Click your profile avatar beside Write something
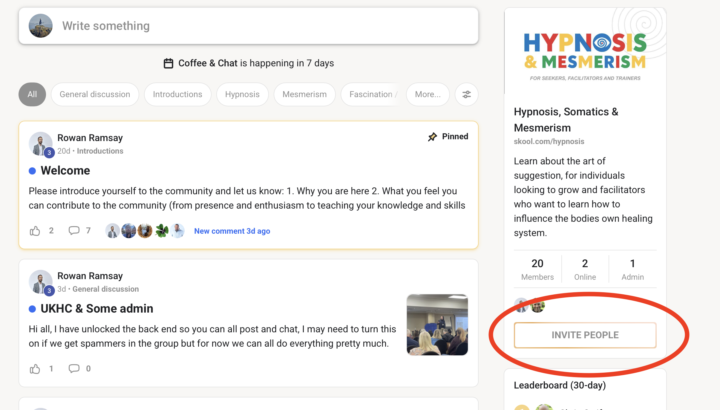 click(x=41, y=26)
